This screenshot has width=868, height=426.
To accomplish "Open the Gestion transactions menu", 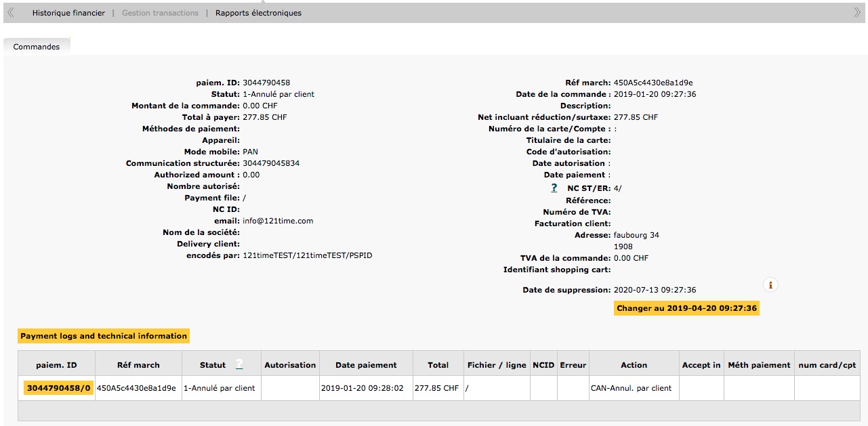I will point(160,13).
